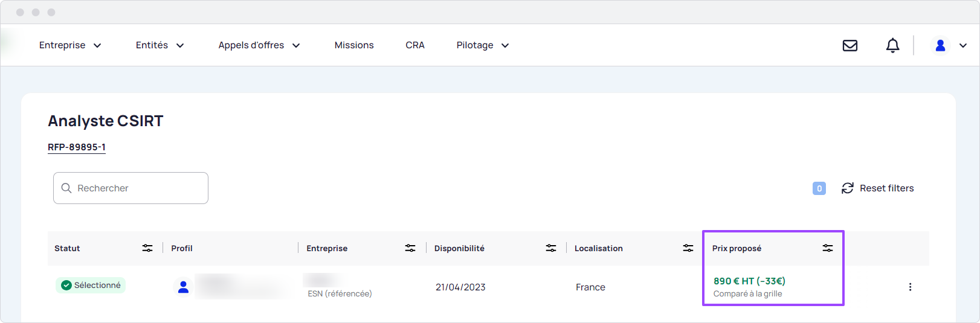Expand the Entités chevron arrow
The height and width of the screenshot is (323, 980).
[x=180, y=45]
